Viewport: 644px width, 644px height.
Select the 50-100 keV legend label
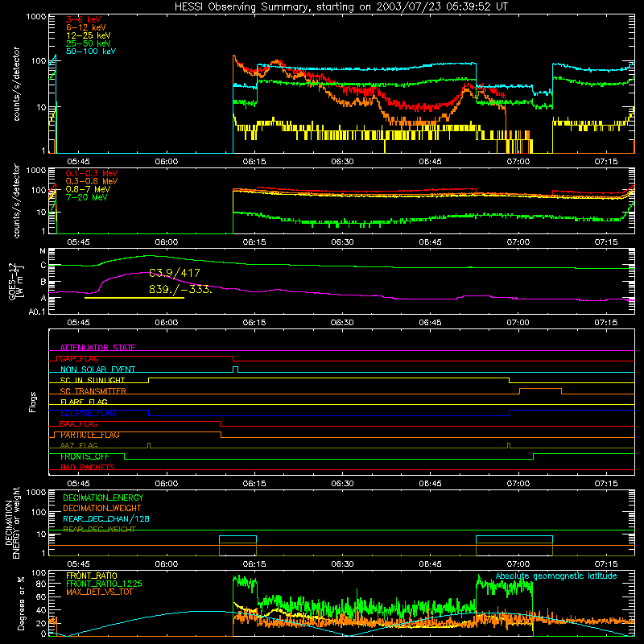coord(91,52)
